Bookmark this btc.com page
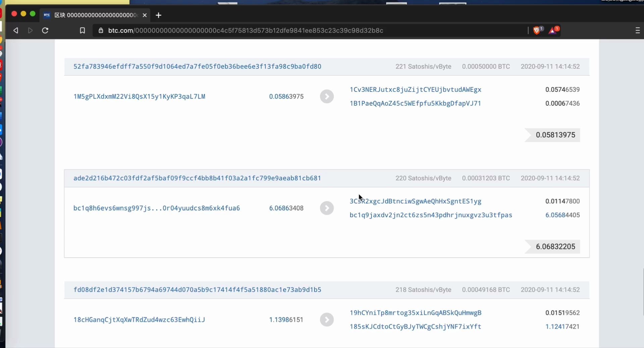The width and height of the screenshot is (644, 348). point(82,31)
